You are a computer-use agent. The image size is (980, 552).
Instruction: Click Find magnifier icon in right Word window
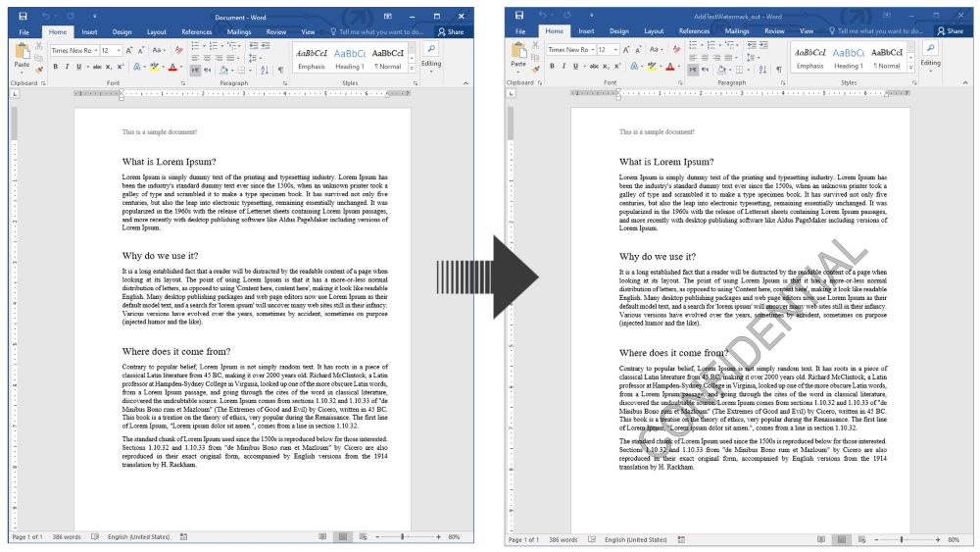[929, 48]
